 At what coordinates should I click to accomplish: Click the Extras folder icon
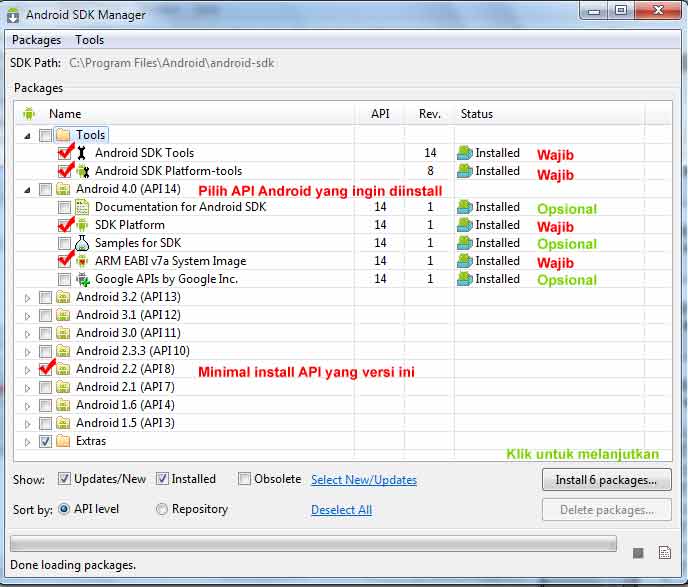pos(63,441)
